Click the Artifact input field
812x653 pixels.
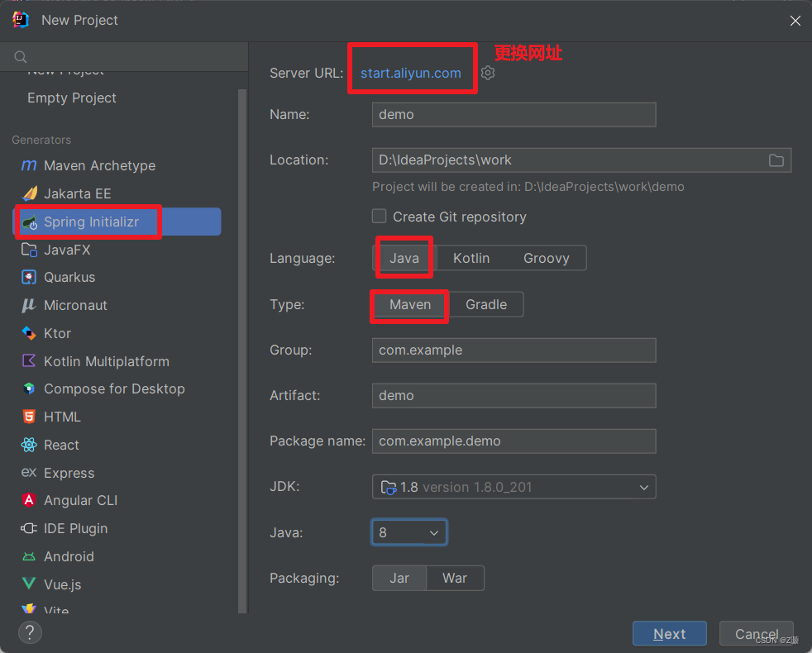[513, 396]
